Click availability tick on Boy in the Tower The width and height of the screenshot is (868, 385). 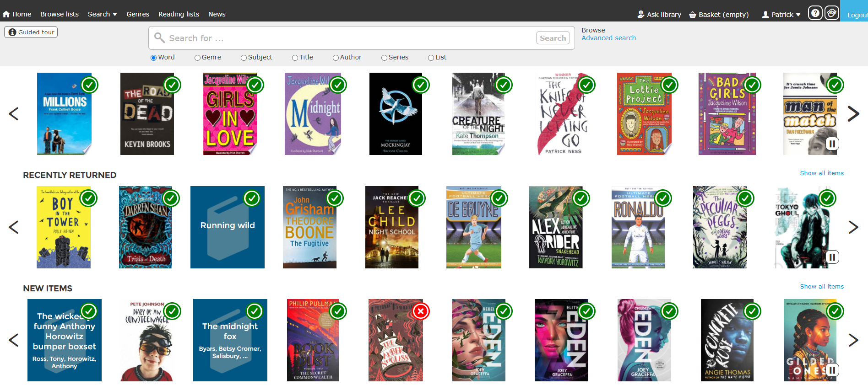point(89,198)
